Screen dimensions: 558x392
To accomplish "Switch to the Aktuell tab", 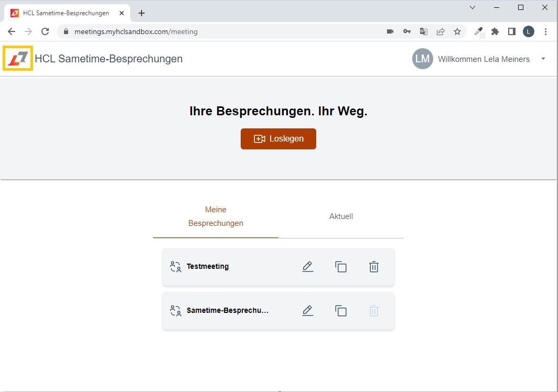I will click(x=341, y=216).
